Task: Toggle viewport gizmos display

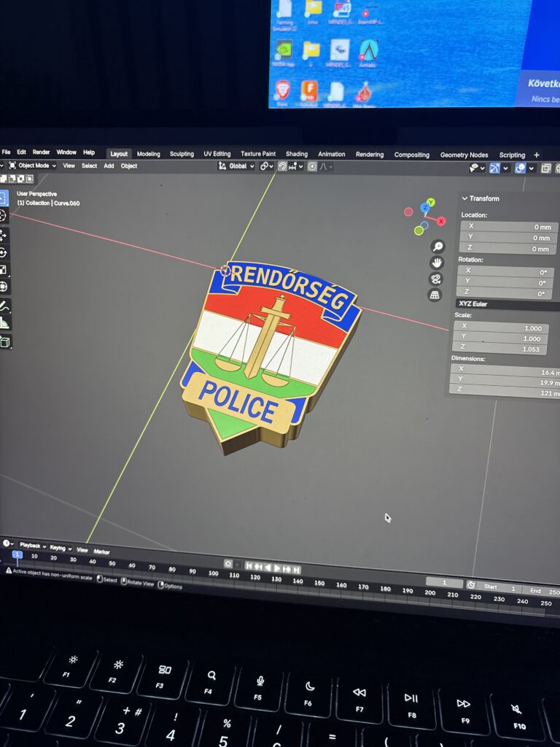Action: (x=495, y=168)
